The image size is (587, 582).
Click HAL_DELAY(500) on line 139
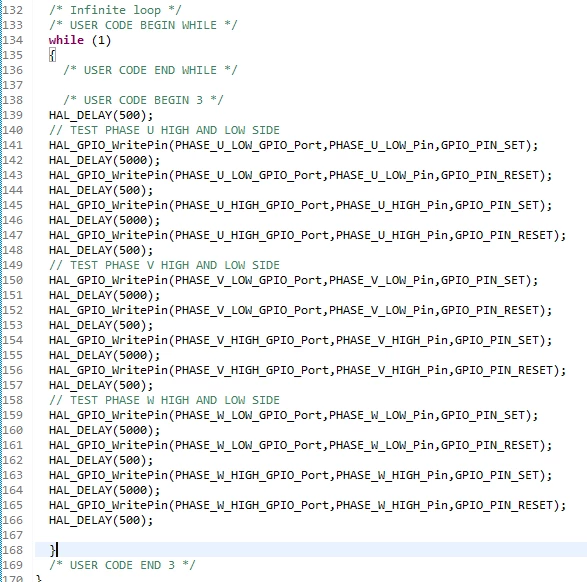tap(101, 115)
